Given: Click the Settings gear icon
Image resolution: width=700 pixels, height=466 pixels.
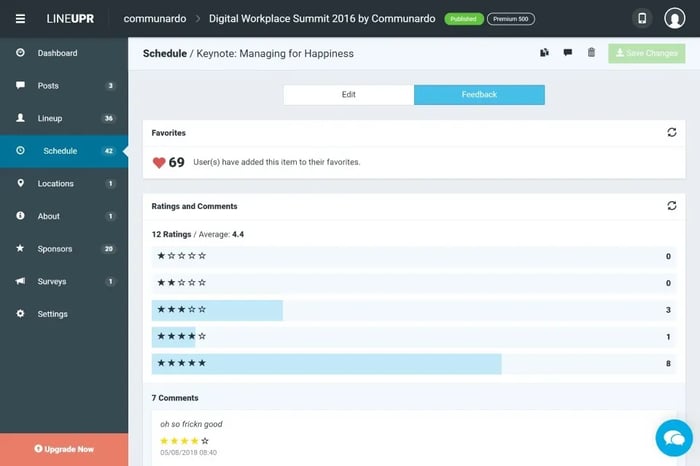Looking at the screenshot, I should (x=20, y=313).
